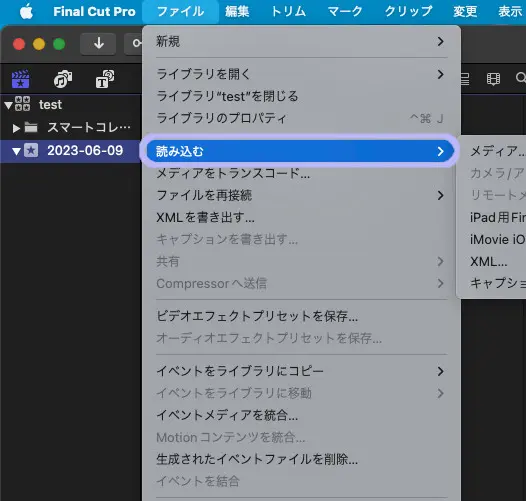The height and width of the screenshot is (501, 526).
Task: Click the chevron beside ライブラリを開く
Action: (x=441, y=74)
